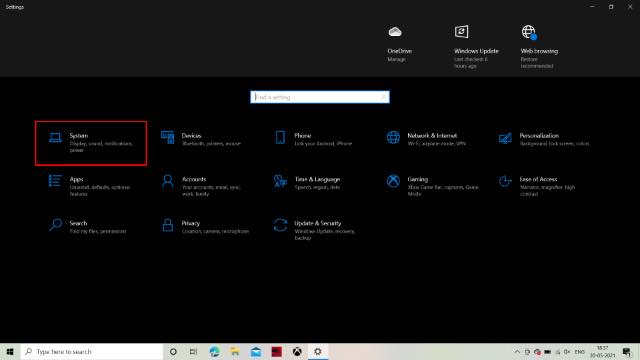Open Web browsing restore recommended shortcut
Image resolution: width=640 pixels, height=360 pixels.
coord(539,47)
